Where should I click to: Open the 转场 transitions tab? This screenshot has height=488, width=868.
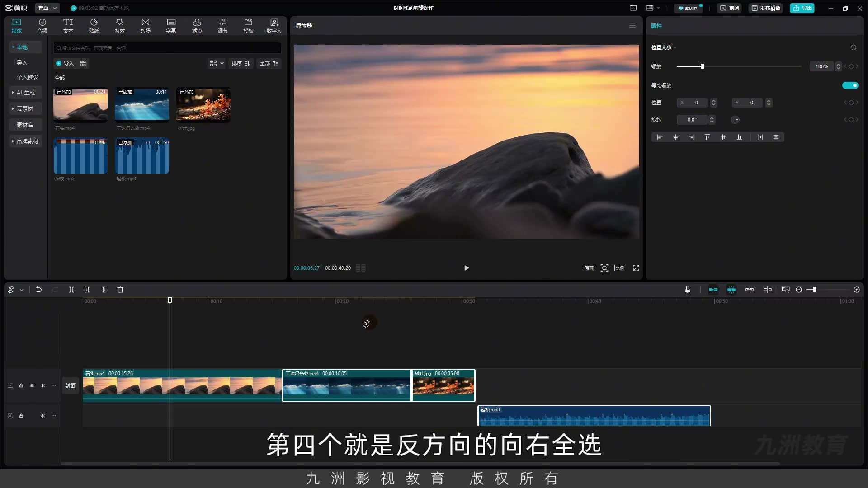(x=145, y=26)
